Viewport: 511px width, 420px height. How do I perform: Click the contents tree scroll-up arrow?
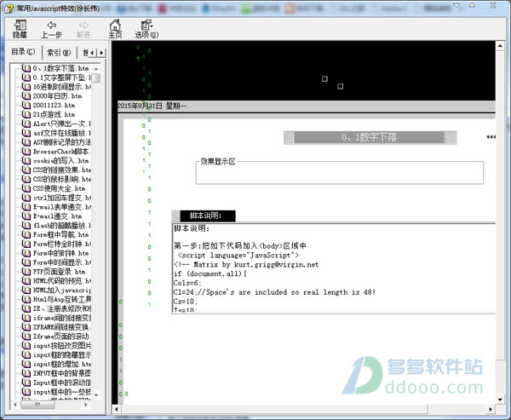(x=95, y=69)
